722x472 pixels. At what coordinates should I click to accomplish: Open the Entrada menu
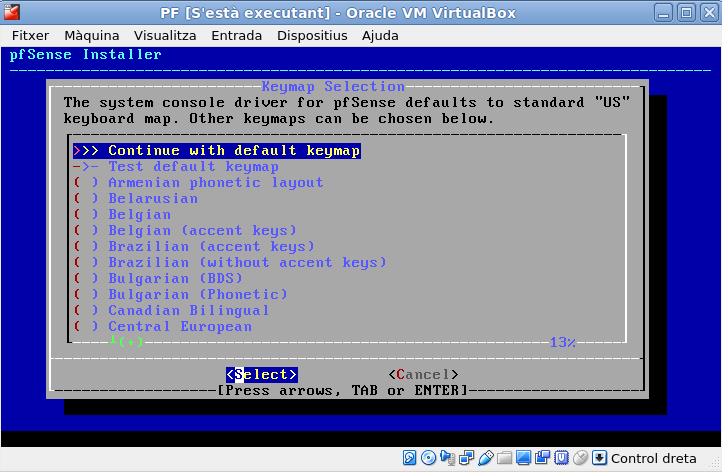[236, 35]
